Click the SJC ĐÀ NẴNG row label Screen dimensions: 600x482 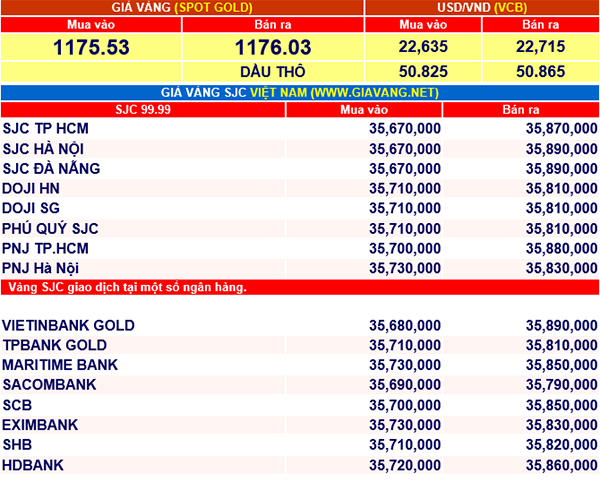[51, 168]
